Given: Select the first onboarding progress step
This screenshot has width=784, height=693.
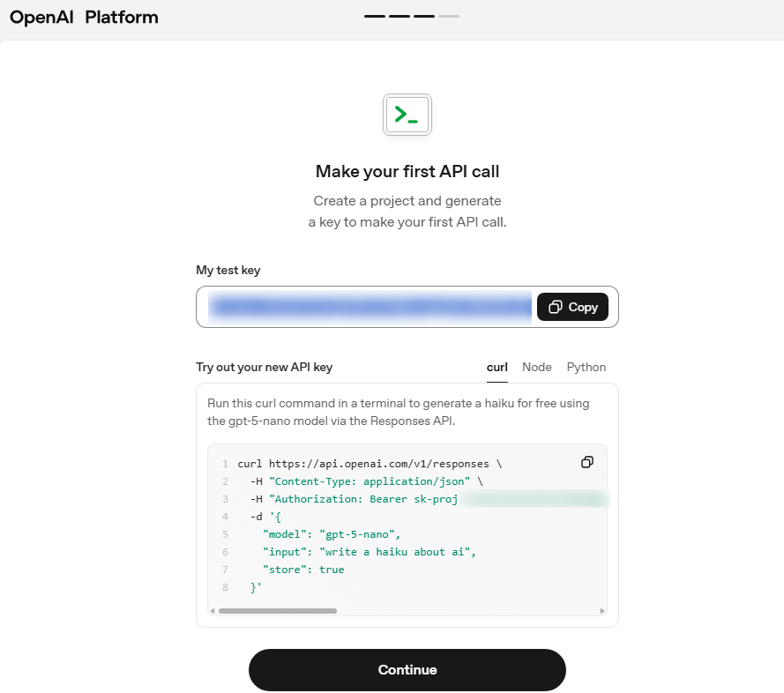Looking at the screenshot, I should coord(374,16).
